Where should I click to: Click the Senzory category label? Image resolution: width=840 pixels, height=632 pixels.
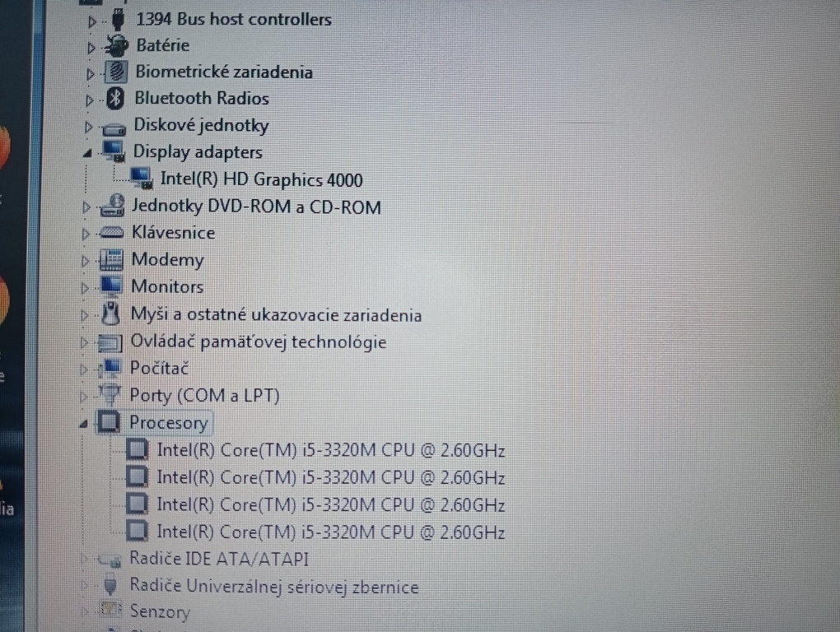(160, 612)
